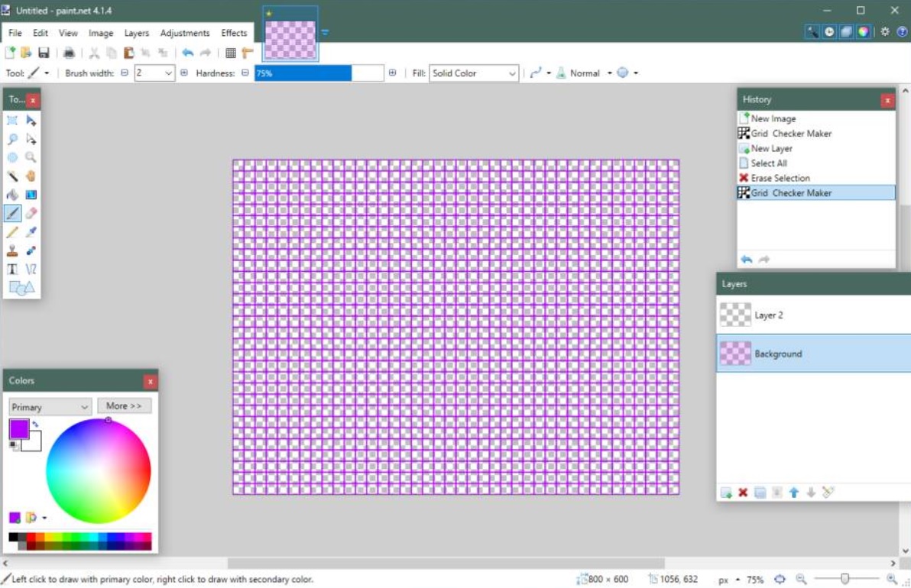Open the Edit menu
911x588 pixels.
tap(40, 33)
